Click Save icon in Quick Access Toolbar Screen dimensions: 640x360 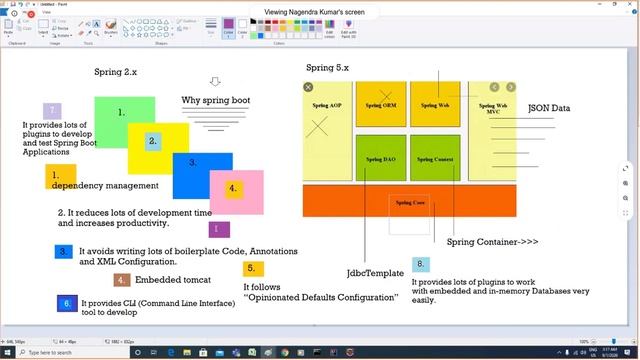[13, 4]
